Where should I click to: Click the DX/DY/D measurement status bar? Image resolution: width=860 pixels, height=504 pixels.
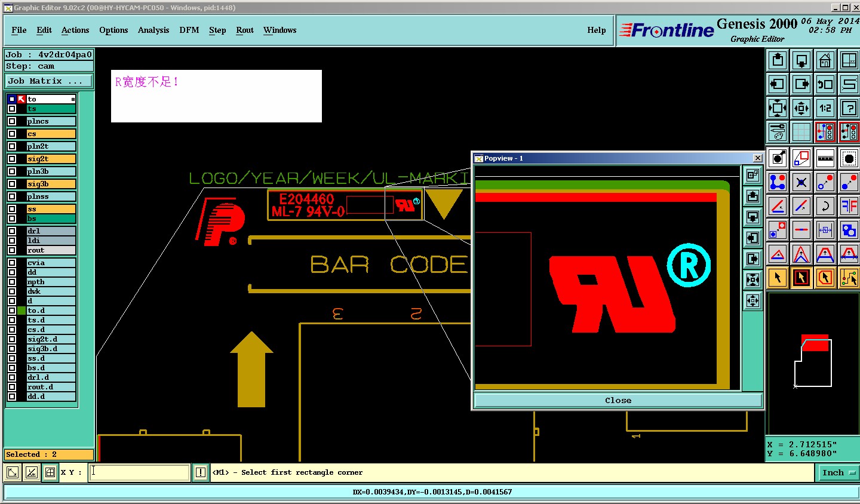coord(432,492)
